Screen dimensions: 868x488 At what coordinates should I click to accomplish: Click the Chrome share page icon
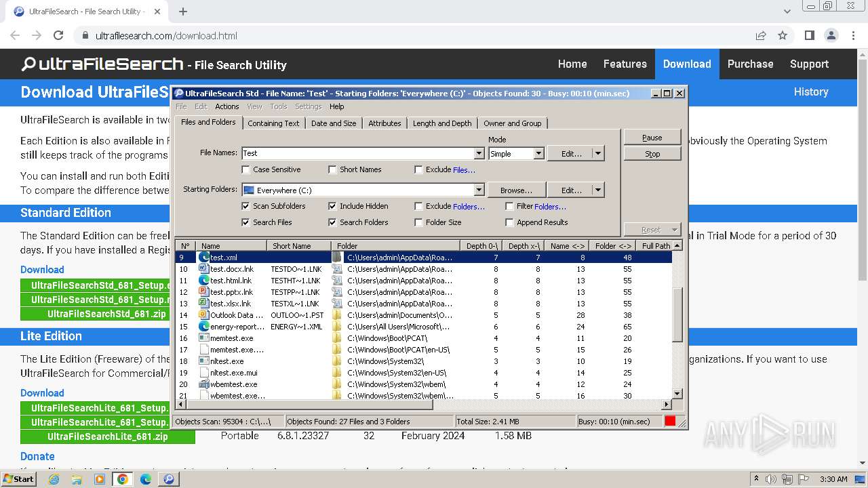pos(761,35)
